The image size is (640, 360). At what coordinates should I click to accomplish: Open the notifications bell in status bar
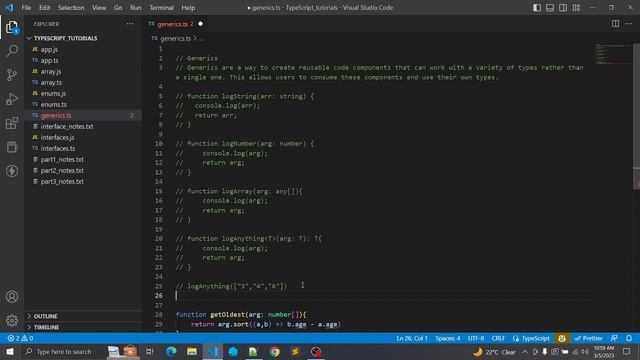coord(629,338)
